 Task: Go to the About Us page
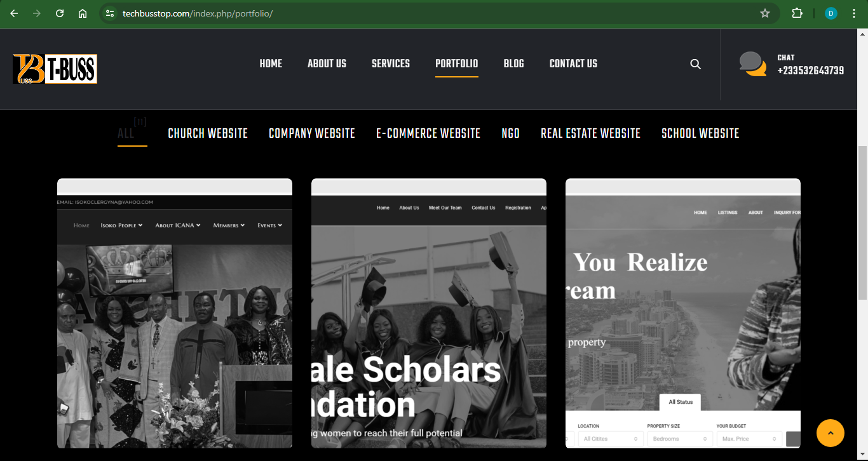327,63
